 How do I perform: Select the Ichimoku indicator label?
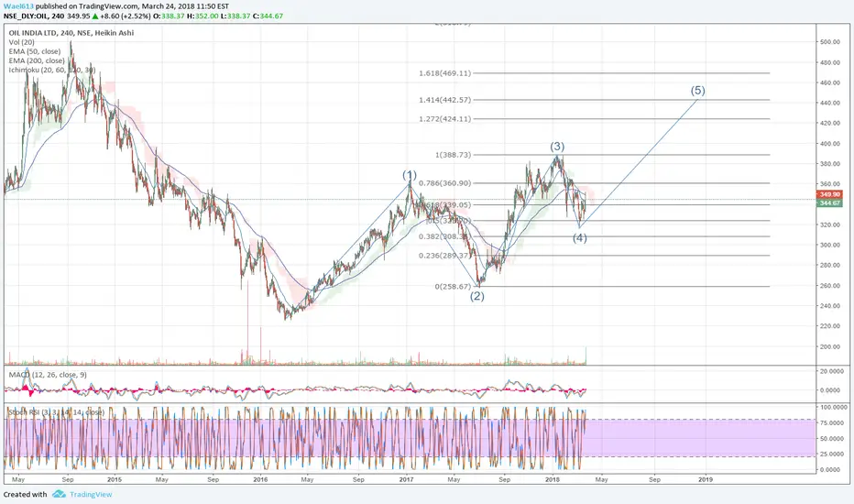[51, 70]
